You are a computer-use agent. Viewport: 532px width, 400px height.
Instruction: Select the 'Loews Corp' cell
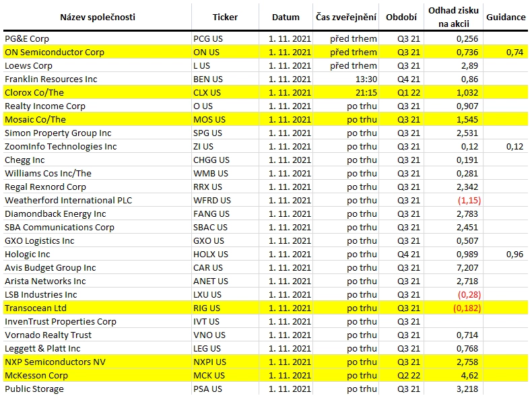pos(98,65)
